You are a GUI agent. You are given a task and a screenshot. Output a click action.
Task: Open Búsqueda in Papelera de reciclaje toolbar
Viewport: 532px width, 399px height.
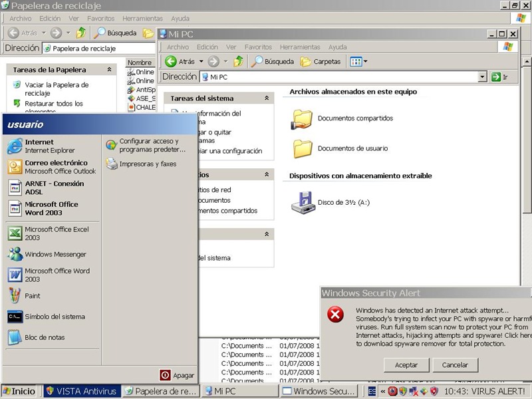tap(115, 33)
